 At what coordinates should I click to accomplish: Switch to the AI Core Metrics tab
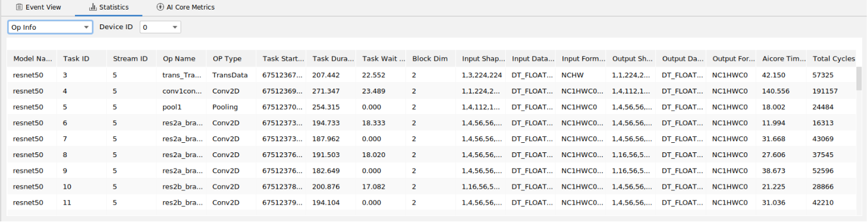click(185, 7)
